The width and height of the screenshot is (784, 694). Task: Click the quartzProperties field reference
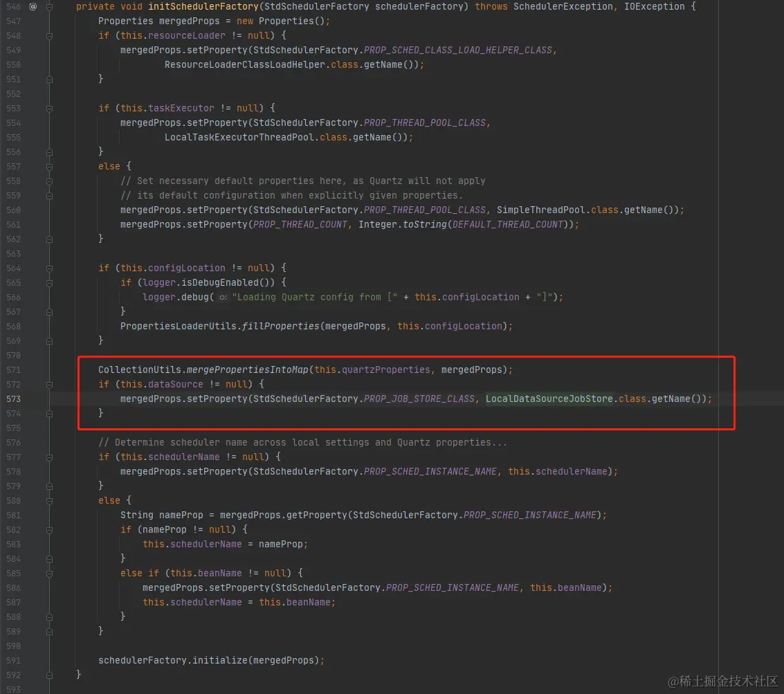(x=386, y=369)
